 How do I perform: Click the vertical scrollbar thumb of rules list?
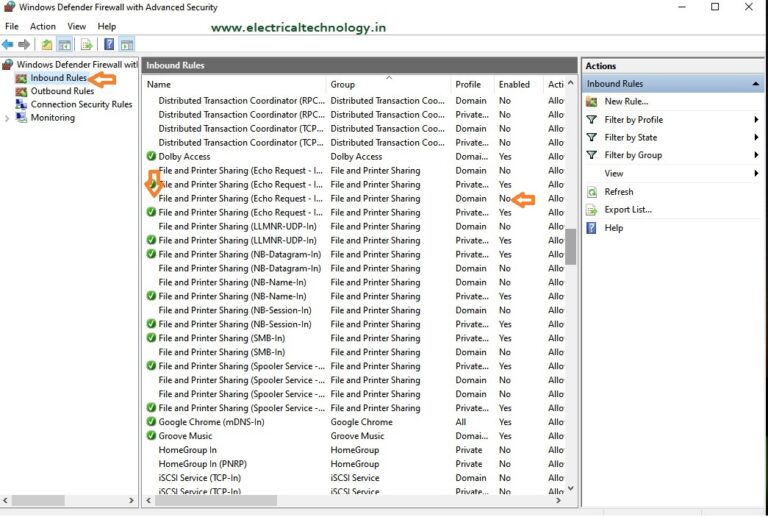pyautogui.click(x=571, y=247)
